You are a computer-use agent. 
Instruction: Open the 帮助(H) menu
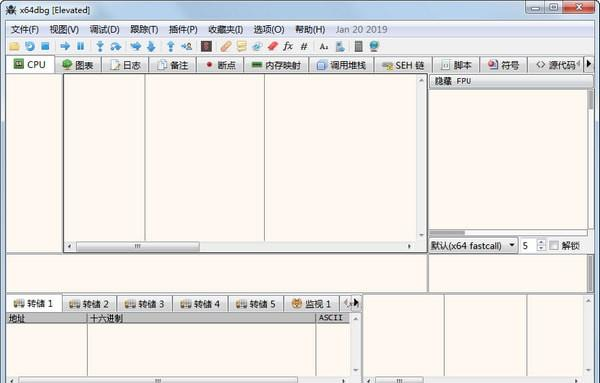[x=310, y=29]
